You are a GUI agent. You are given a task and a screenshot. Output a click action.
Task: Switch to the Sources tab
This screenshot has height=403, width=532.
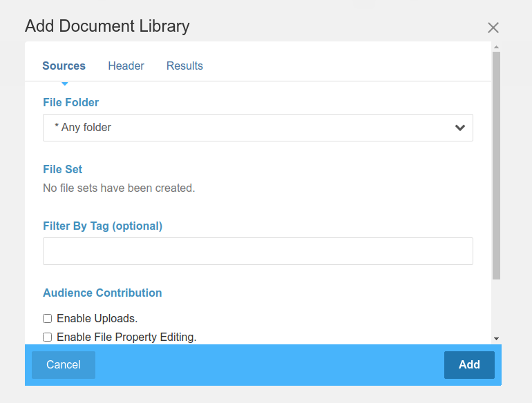64,66
